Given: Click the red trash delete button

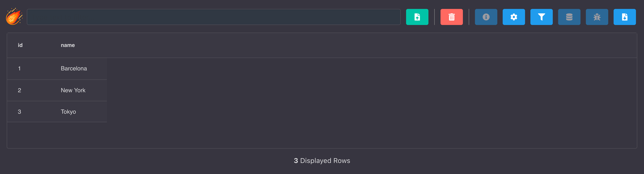Looking at the screenshot, I should coord(451,17).
